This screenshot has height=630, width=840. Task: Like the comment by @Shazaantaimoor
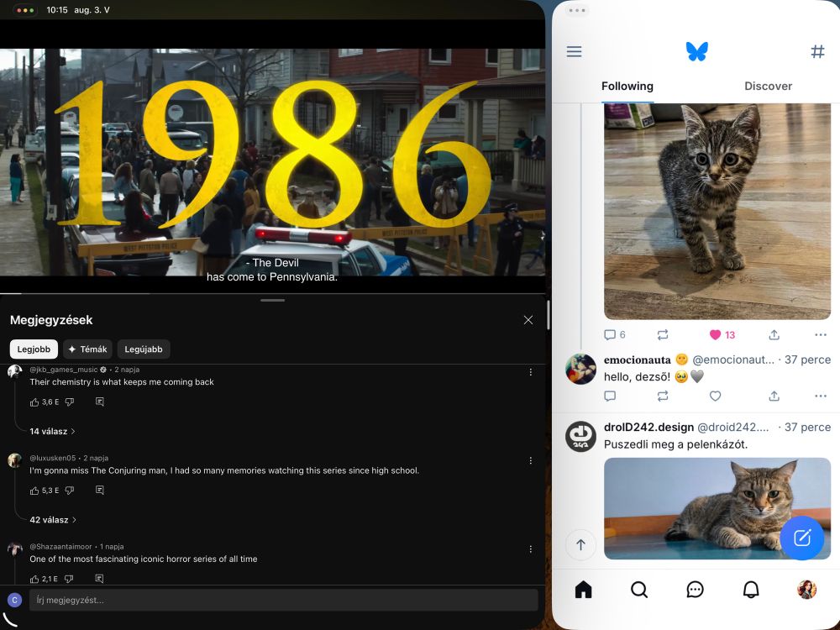tap(34, 579)
